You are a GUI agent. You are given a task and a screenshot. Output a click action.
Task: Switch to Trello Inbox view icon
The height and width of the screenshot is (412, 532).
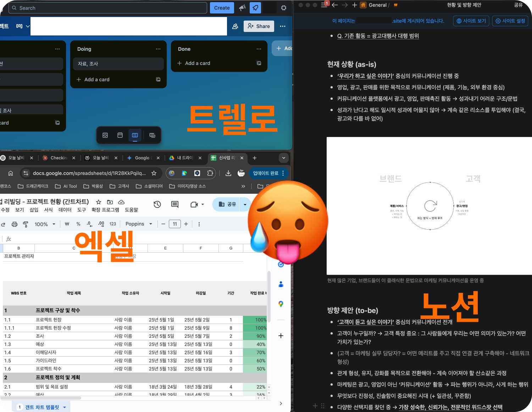click(105, 135)
